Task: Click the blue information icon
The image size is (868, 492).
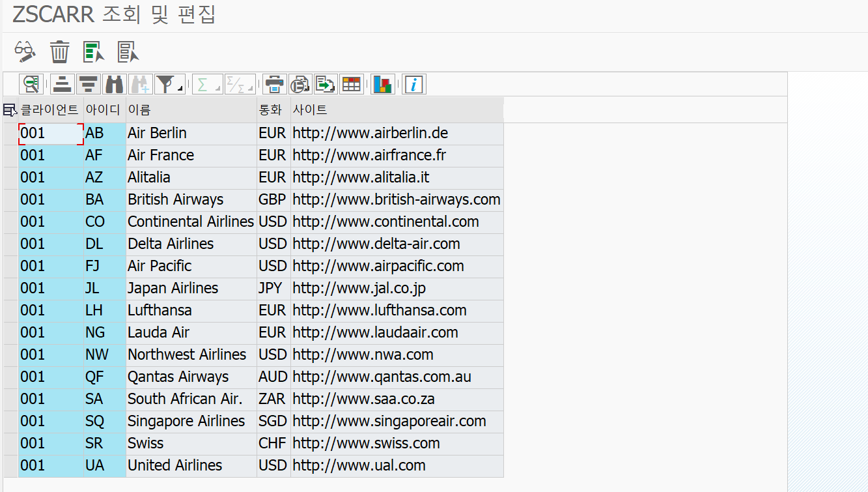Action: [414, 84]
